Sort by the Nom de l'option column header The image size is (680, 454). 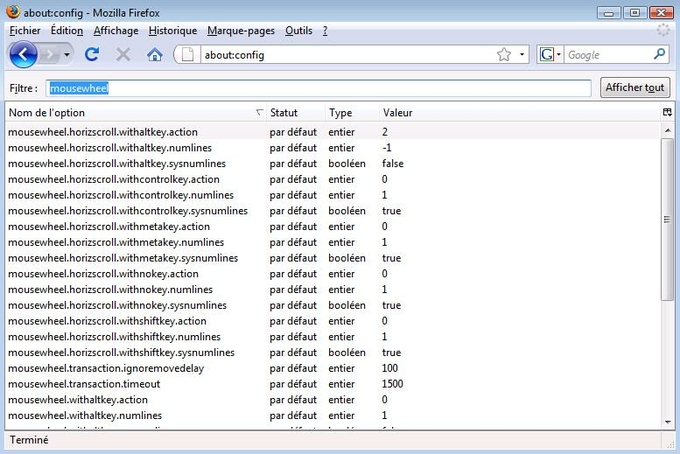135,113
